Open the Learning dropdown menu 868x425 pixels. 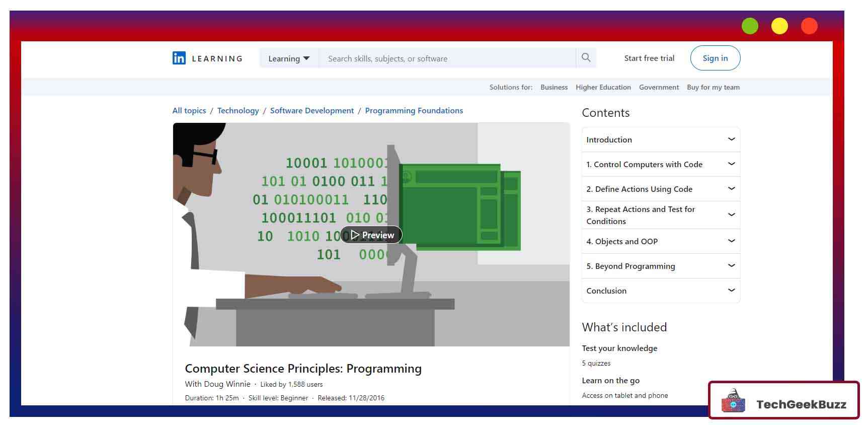289,58
